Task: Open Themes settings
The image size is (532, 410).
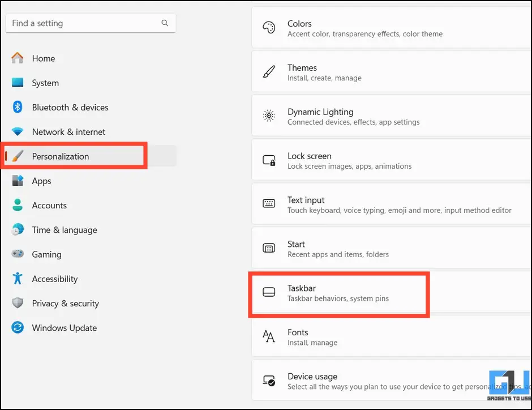Action: point(392,71)
